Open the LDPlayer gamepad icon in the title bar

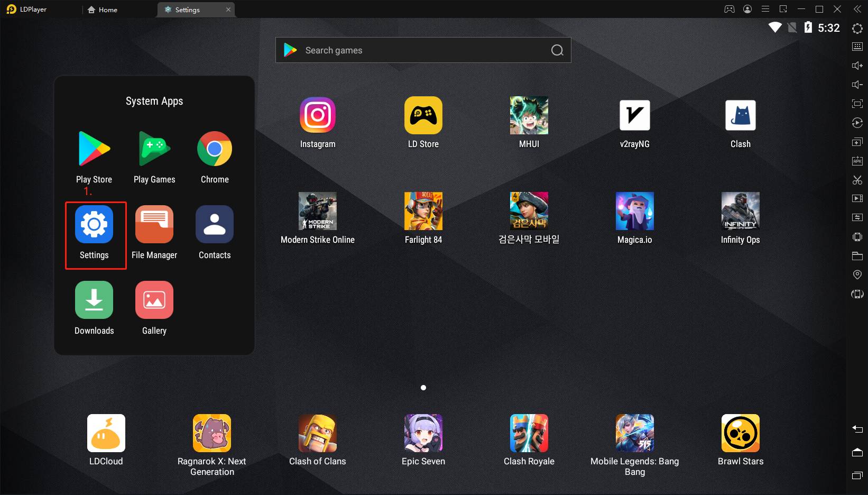[x=730, y=9]
